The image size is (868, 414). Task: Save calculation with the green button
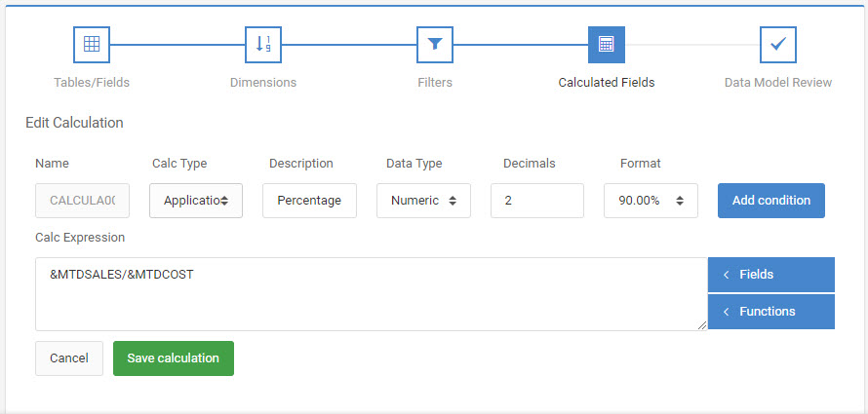[174, 358]
